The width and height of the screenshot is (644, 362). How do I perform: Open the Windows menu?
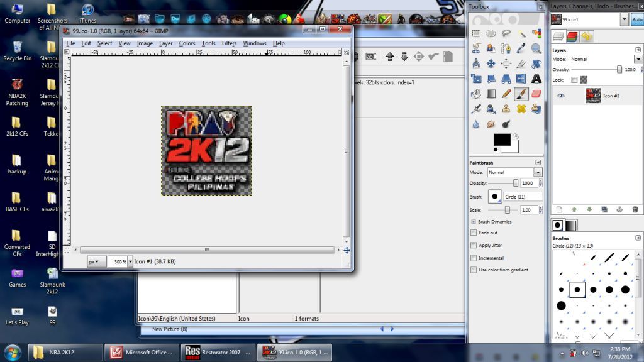(x=255, y=43)
